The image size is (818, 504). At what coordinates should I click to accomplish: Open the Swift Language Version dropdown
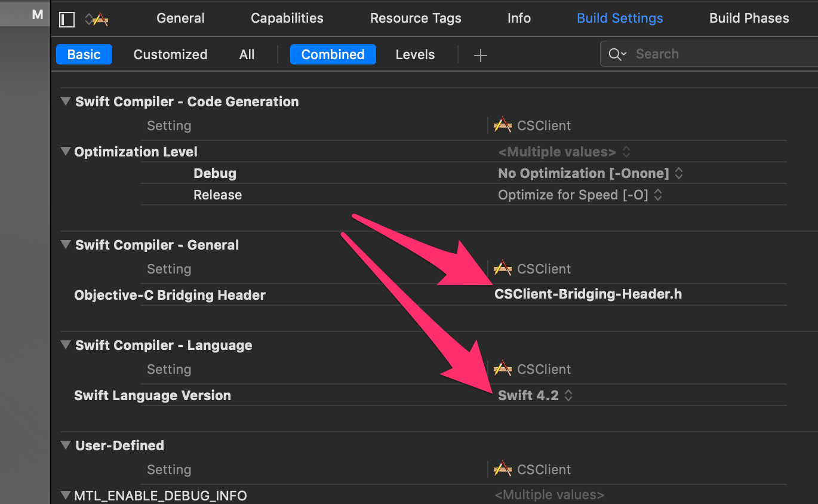pos(568,395)
